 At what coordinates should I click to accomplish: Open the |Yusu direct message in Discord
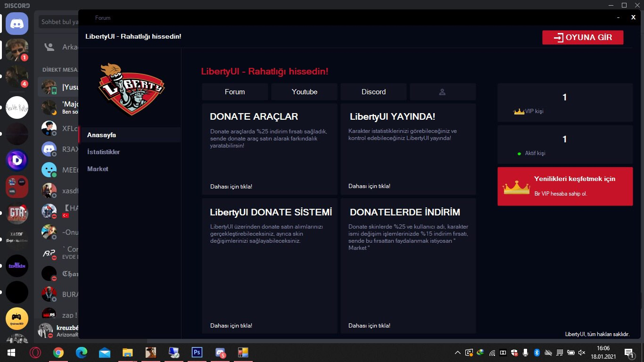(58, 87)
